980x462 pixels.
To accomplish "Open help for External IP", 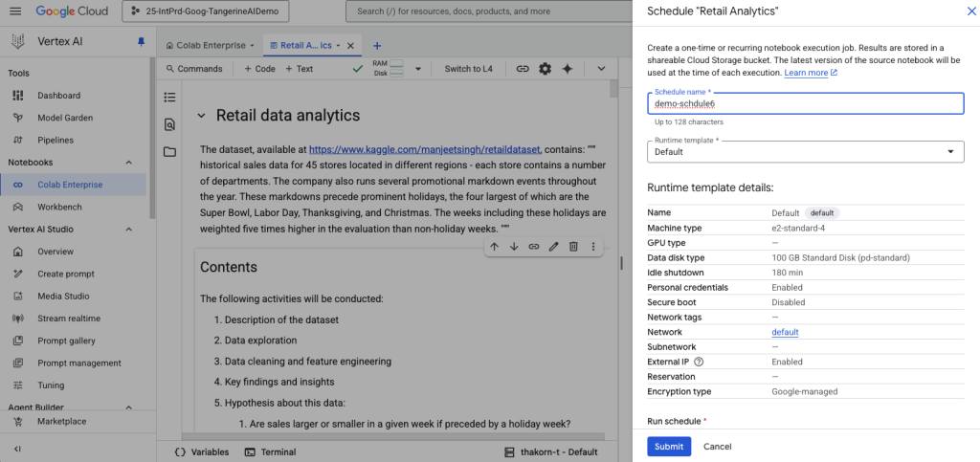I will (x=699, y=362).
